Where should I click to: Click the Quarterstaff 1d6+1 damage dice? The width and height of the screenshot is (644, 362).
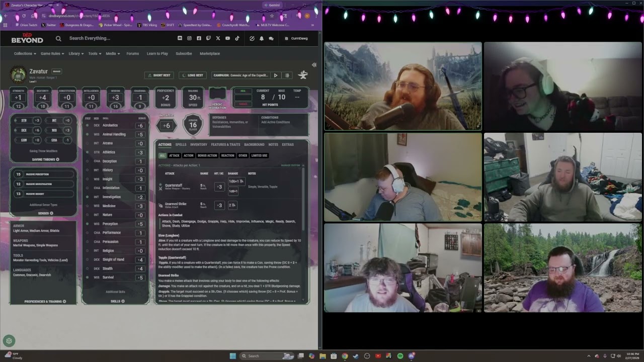coord(236,181)
